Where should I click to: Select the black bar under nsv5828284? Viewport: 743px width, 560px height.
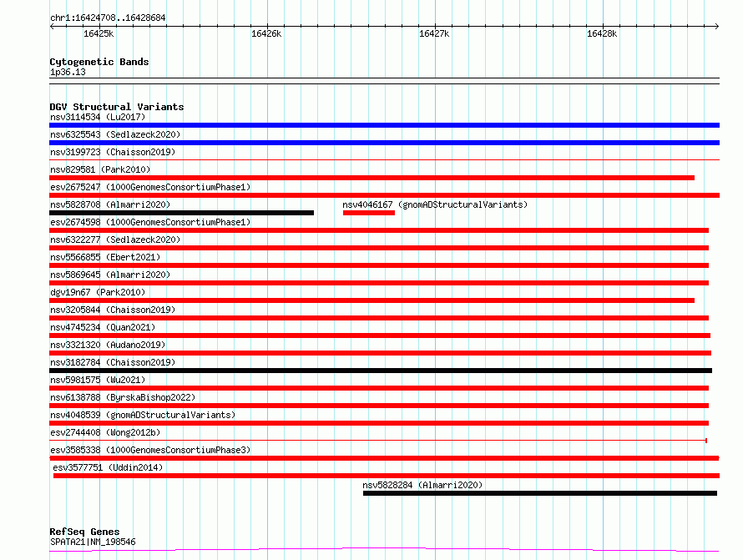[540, 493]
